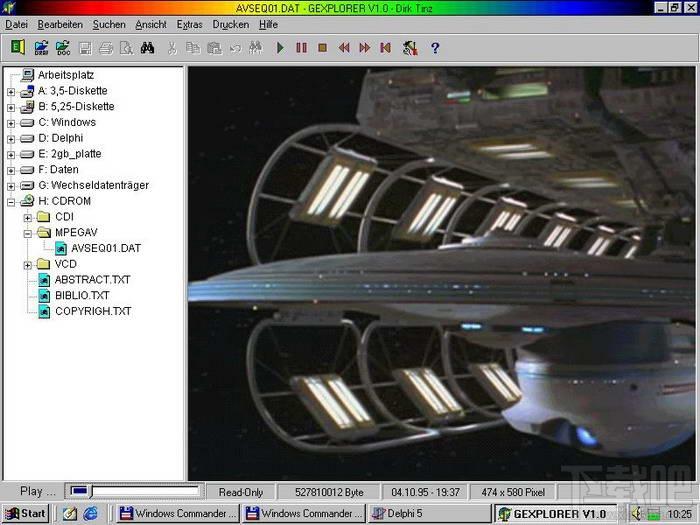The height and width of the screenshot is (525, 700).
Task: Pause the video playback
Action: point(301,47)
